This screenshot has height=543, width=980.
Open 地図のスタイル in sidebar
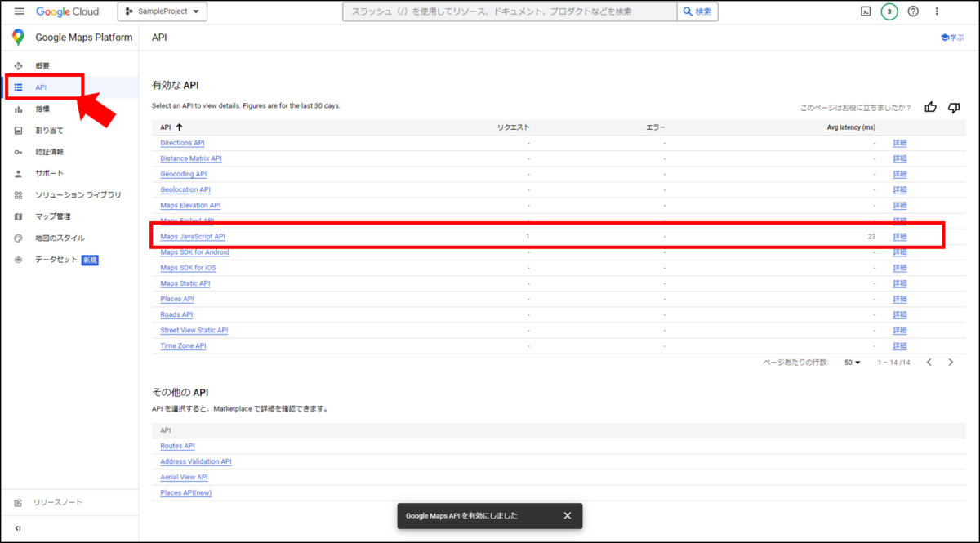pos(60,238)
